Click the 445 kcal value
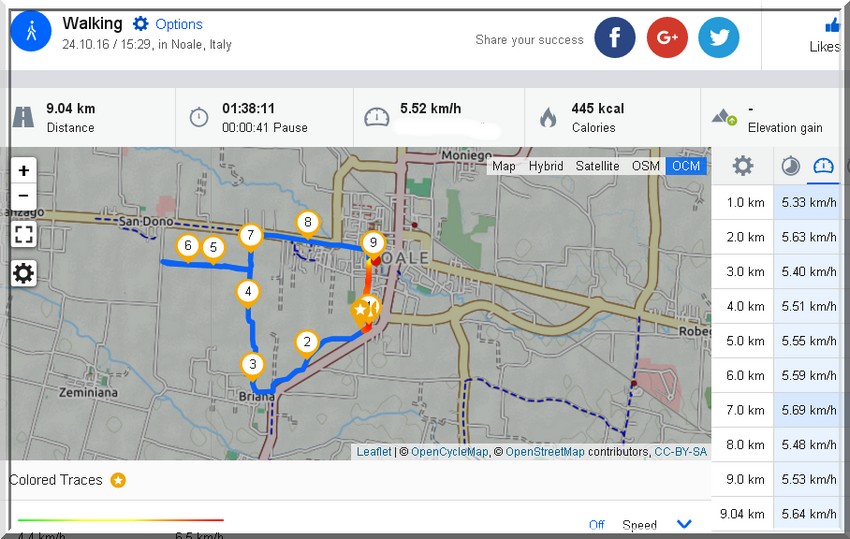 [x=597, y=108]
